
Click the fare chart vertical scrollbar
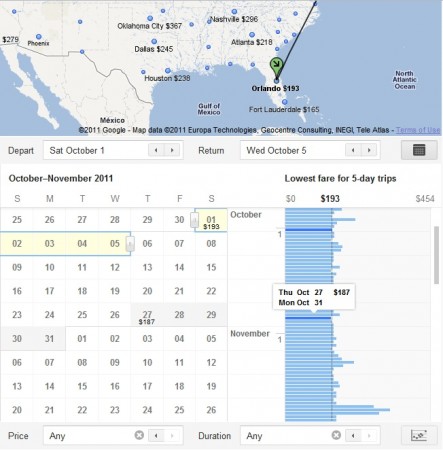[436, 255]
